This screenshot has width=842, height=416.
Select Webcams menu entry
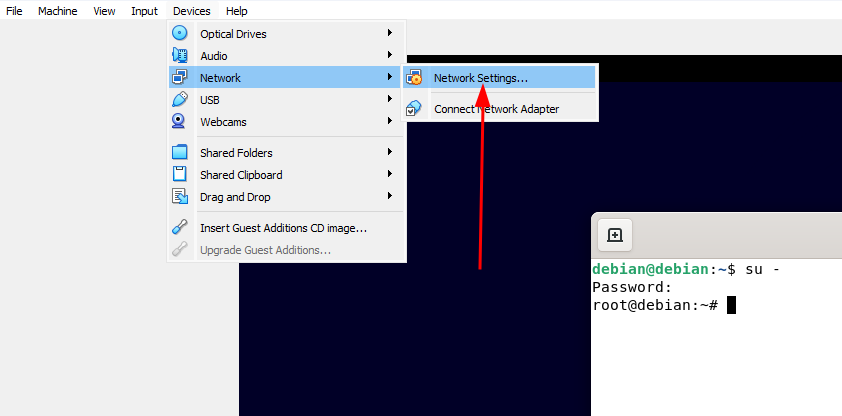coord(286,121)
